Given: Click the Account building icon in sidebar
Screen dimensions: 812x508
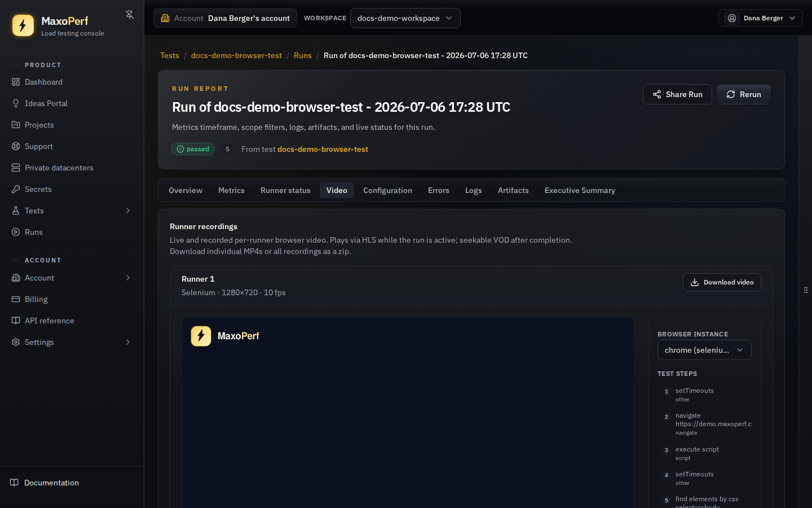Looking at the screenshot, I should point(16,278).
